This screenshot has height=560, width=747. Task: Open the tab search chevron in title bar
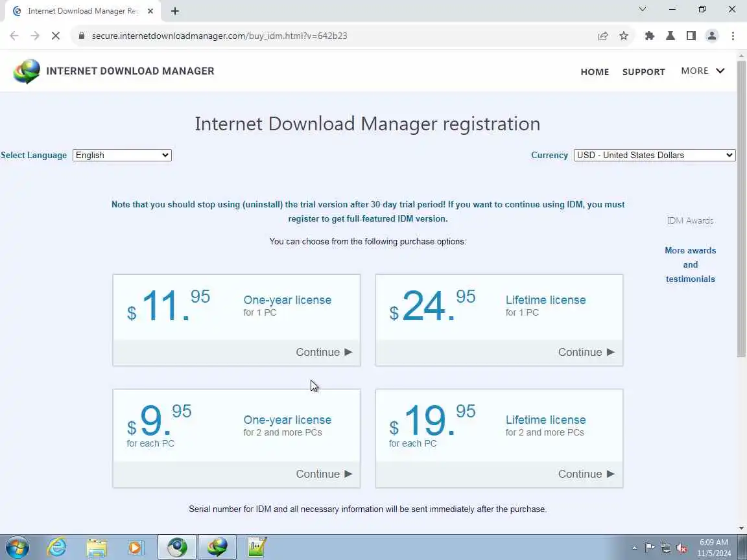[643, 9]
